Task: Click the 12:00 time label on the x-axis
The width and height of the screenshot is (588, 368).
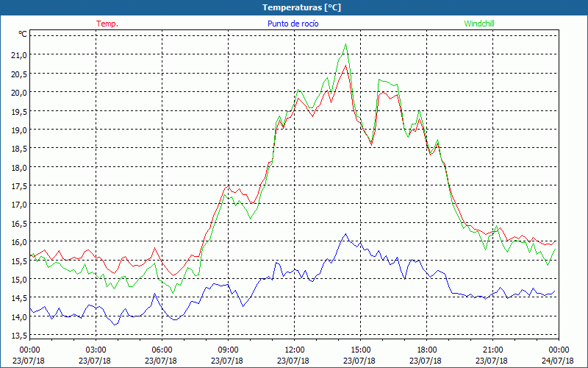Action: [295, 350]
